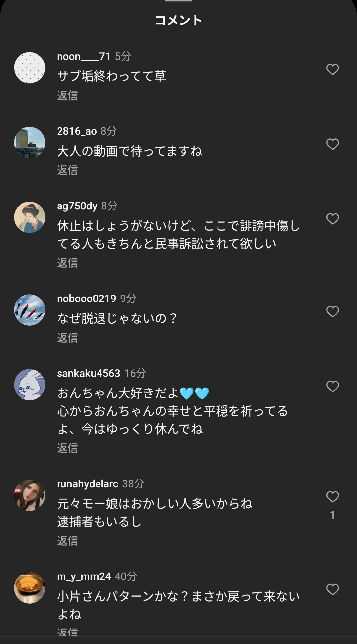Image resolution: width=357 pixels, height=644 pixels.
Task: Tap heart on 2816_ao's comment
Action: click(333, 144)
